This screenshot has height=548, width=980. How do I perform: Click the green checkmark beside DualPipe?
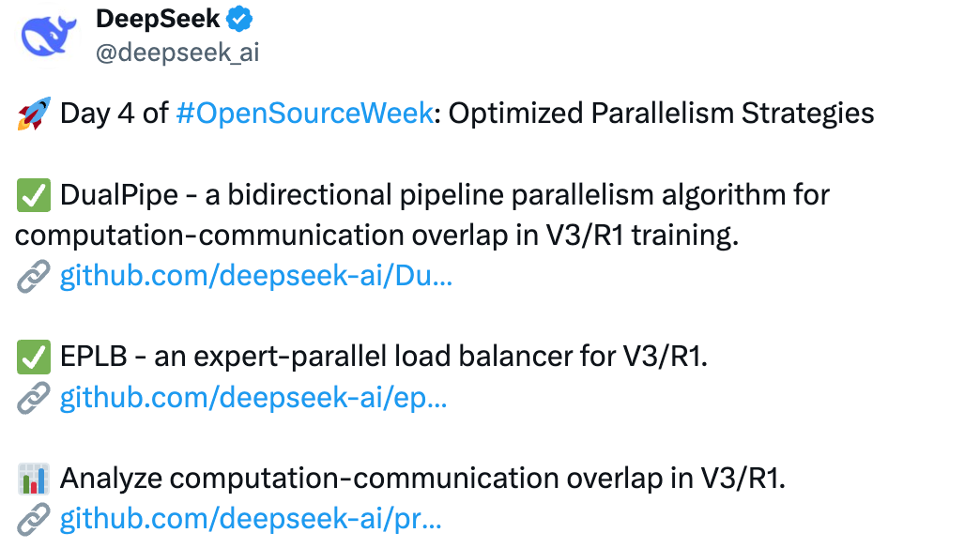click(33, 195)
